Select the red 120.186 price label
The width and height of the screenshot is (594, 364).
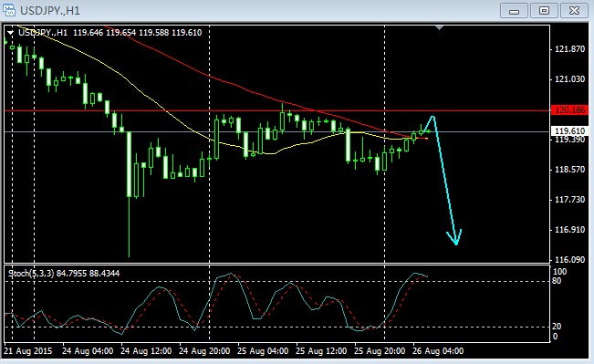569,110
